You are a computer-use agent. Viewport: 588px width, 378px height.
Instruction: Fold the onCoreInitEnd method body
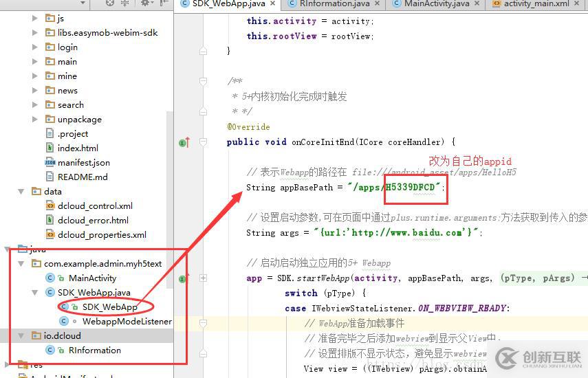pos(204,142)
